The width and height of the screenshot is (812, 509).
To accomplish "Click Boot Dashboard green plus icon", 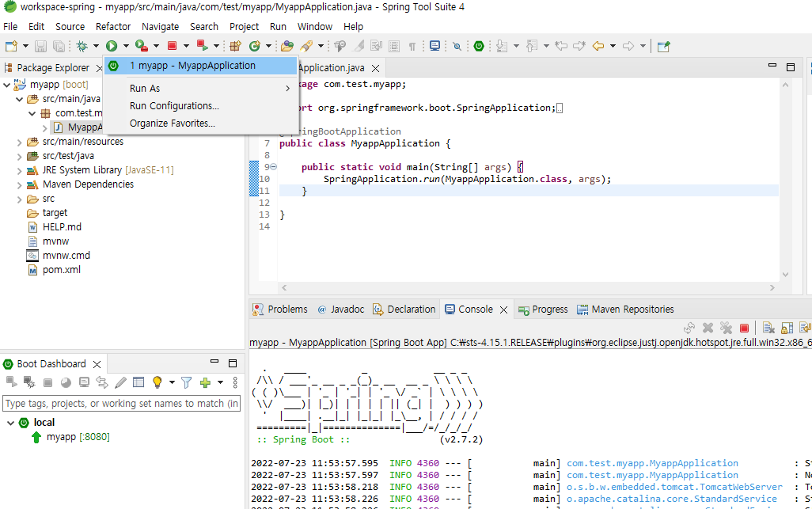I will tap(205, 382).
